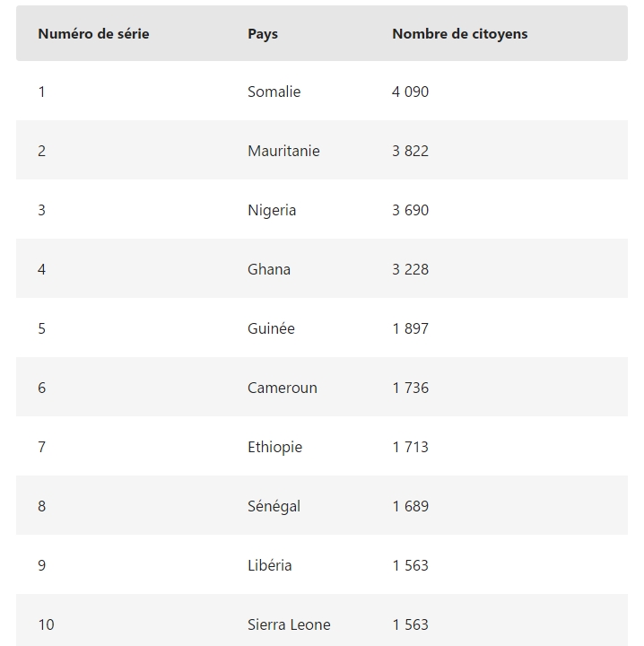Click the 3 228 citizens value

coord(410,269)
